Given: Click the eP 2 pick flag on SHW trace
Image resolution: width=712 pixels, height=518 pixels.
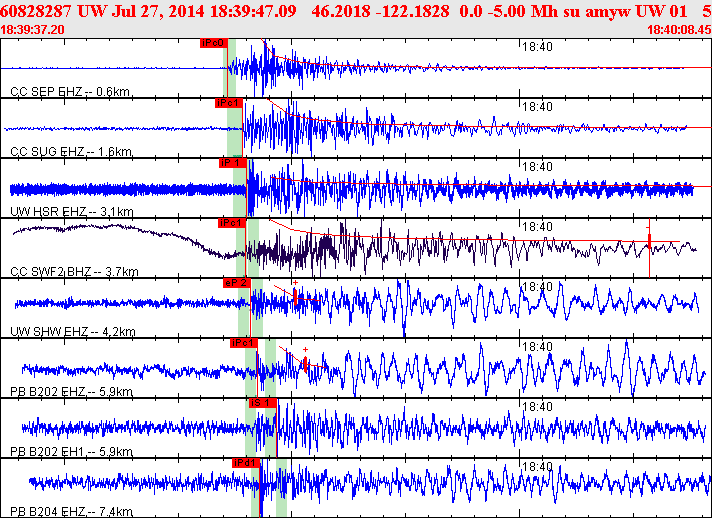Looking at the screenshot, I should click(236, 283).
